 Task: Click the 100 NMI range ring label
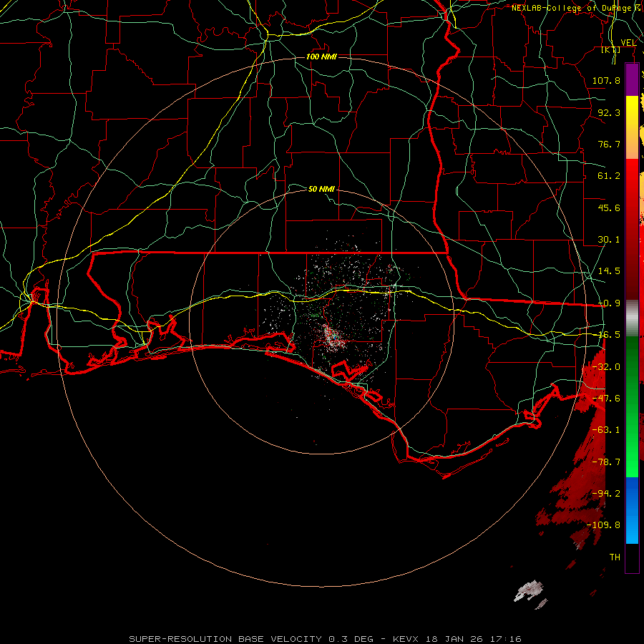click(x=321, y=57)
